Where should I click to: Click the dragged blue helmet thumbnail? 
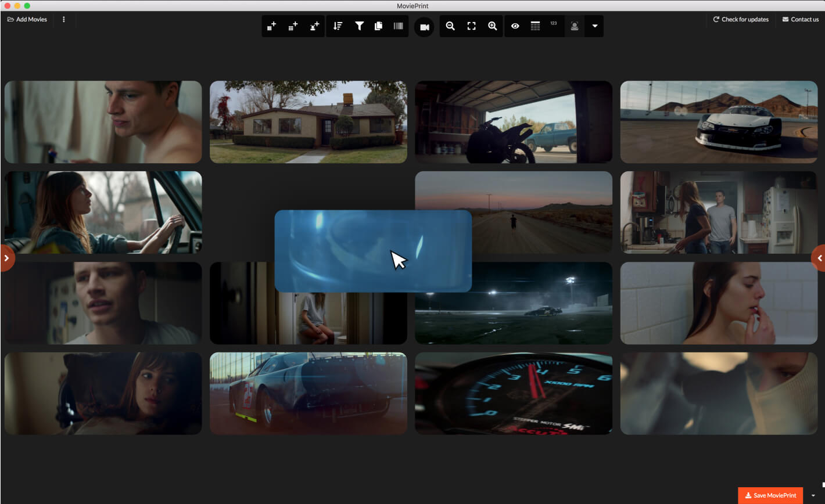(x=373, y=251)
